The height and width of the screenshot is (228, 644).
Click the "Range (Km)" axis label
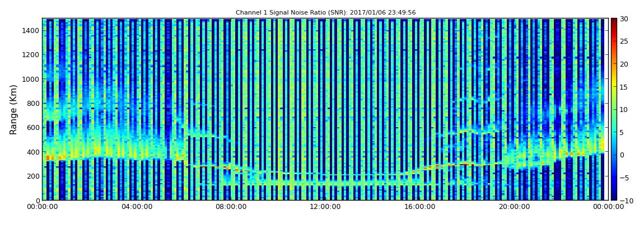tap(13, 109)
